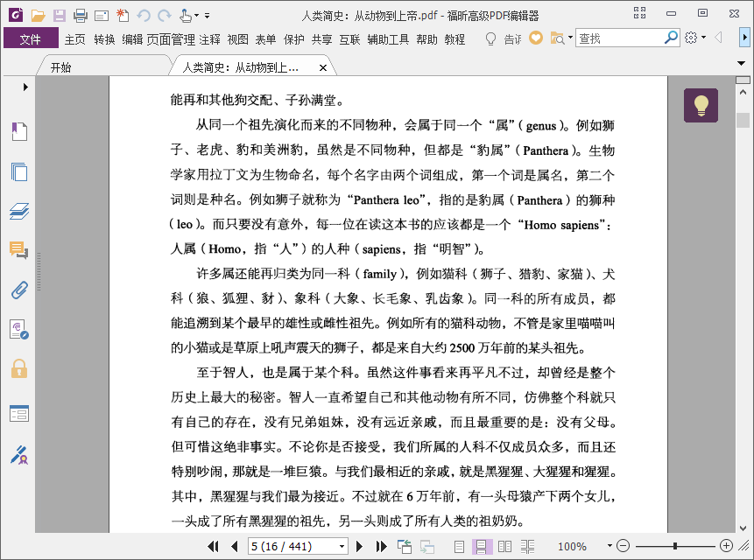Go to next view in status bar
The height and width of the screenshot is (560, 754).
click(x=427, y=547)
